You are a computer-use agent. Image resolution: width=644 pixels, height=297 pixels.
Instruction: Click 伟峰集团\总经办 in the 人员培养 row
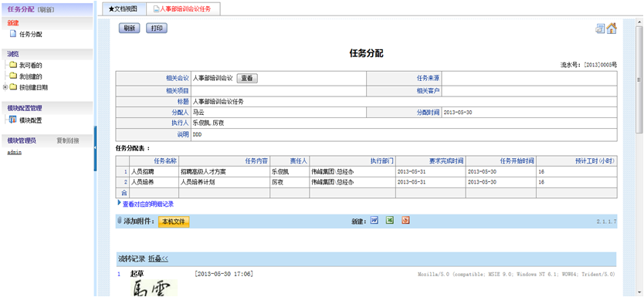332,183
